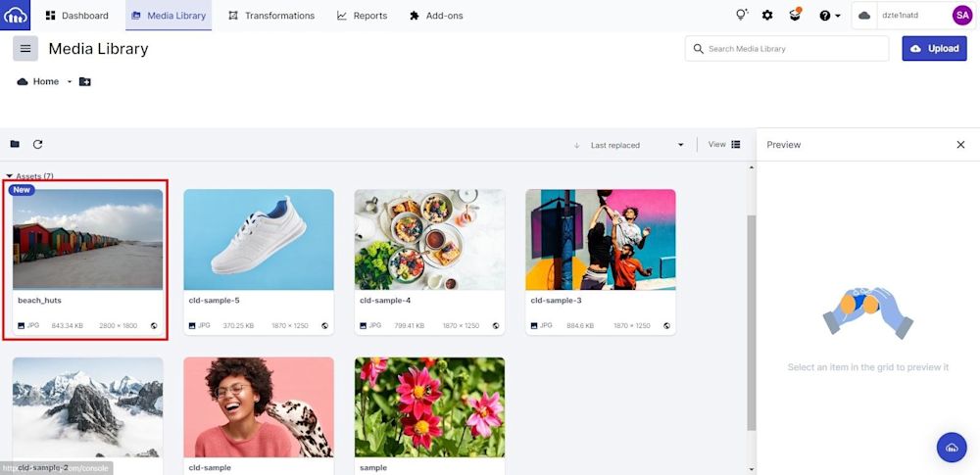Click the 2800 × 1800 dimensions text

(x=119, y=325)
